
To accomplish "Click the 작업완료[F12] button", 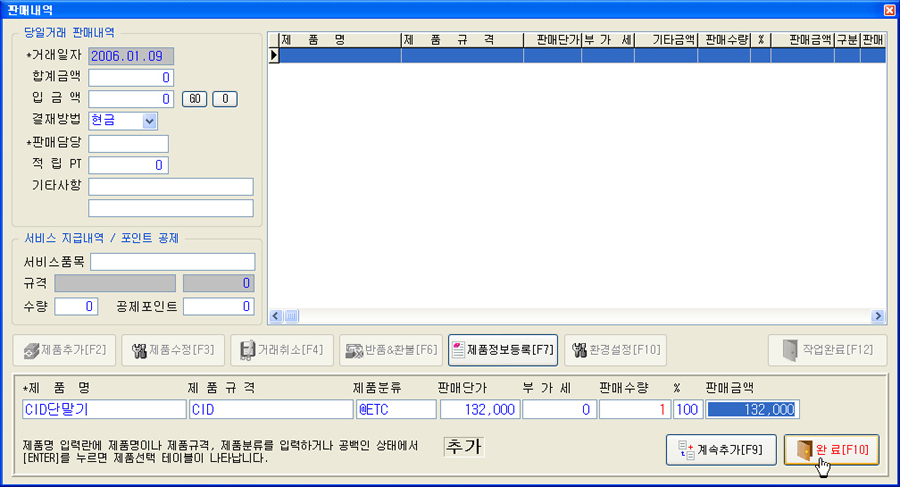I will coord(828,350).
